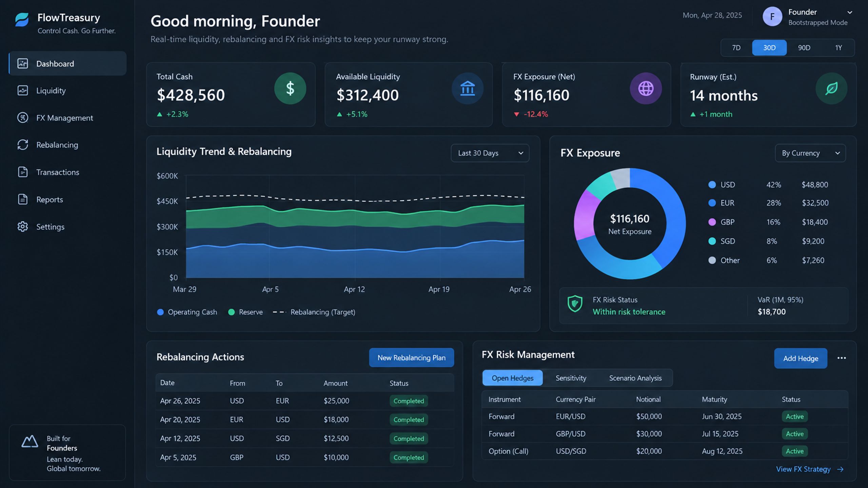Image resolution: width=868 pixels, height=488 pixels.
Task: Switch time range to 90D
Action: point(804,48)
